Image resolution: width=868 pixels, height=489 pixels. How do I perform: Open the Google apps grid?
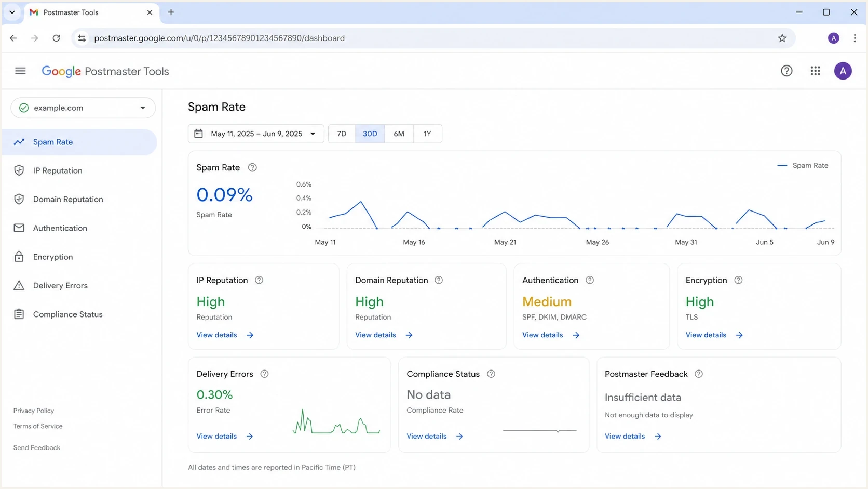point(815,71)
